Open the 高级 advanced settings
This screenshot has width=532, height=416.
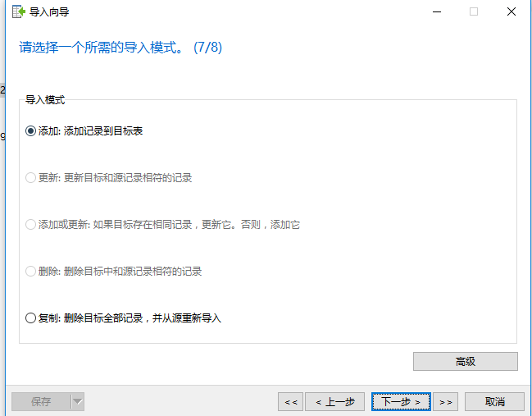[465, 361]
